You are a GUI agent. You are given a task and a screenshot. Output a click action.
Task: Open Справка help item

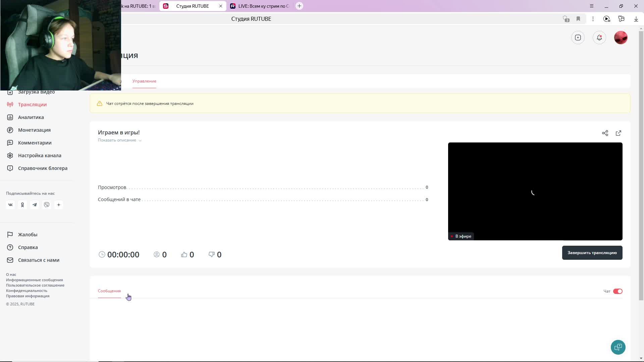click(22, 247)
